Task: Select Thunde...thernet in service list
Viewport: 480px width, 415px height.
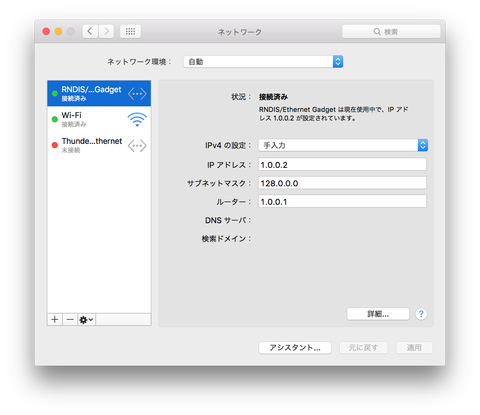Action: [99, 145]
